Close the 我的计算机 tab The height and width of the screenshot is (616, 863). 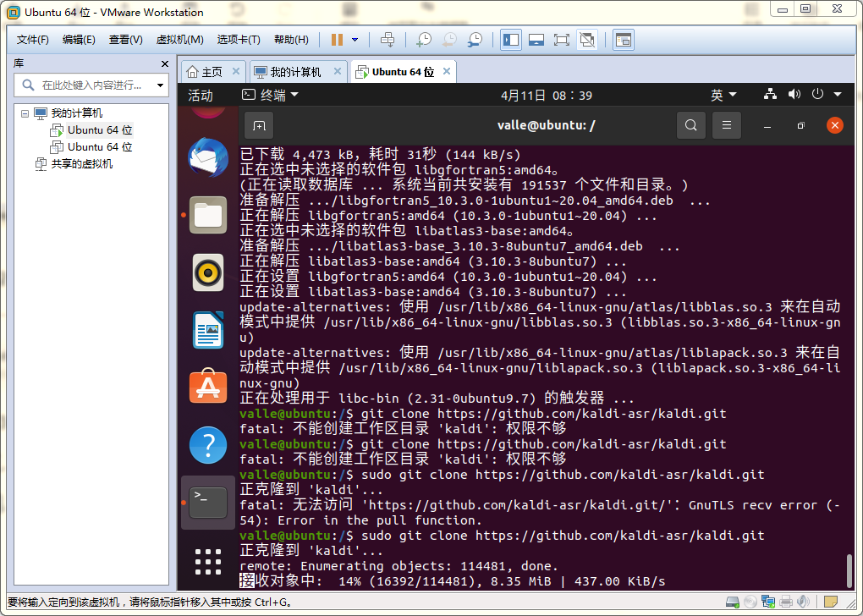[338, 72]
